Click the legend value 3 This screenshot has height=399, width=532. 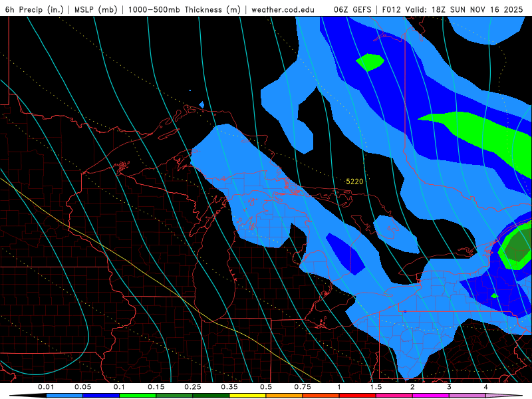[450, 387]
